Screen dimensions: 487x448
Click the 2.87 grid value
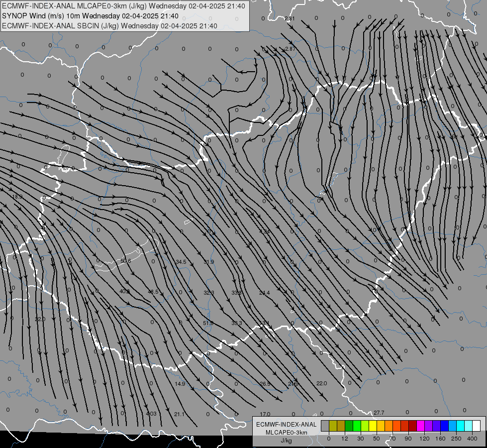pos(290,49)
